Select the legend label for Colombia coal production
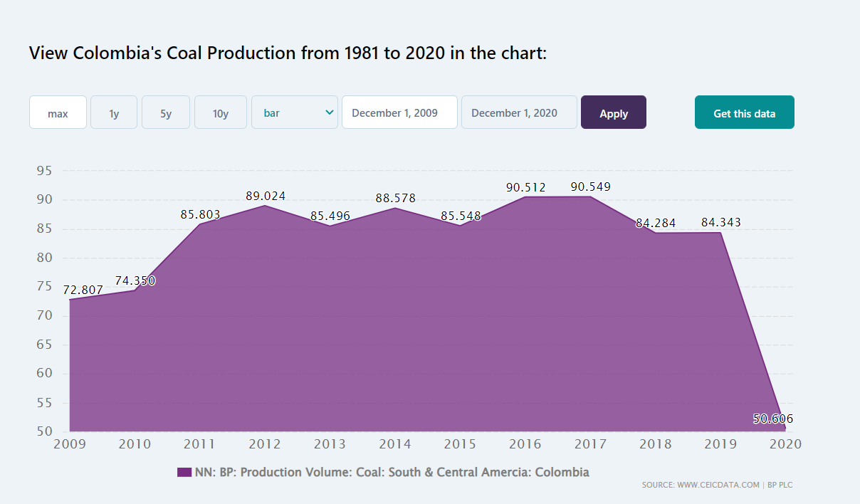Screen dimensions: 860x504 coord(392,472)
